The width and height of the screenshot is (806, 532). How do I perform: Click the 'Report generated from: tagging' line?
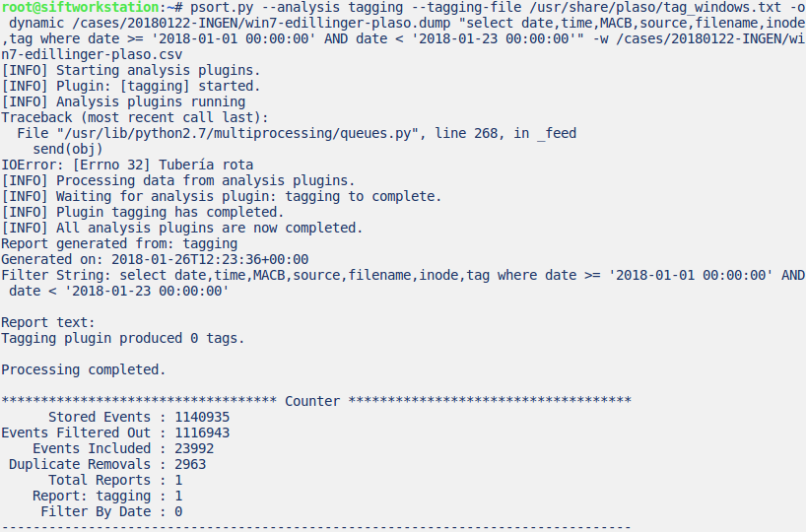pyautogui.click(x=118, y=243)
